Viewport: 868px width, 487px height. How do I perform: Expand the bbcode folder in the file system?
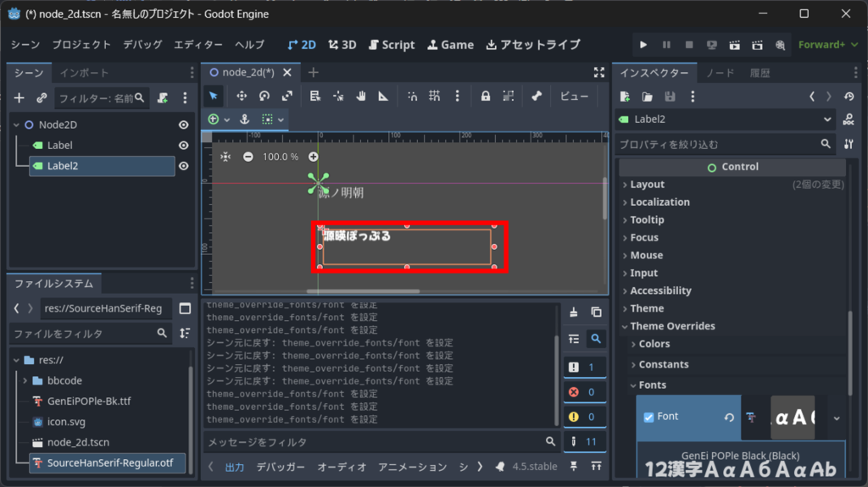(25, 380)
